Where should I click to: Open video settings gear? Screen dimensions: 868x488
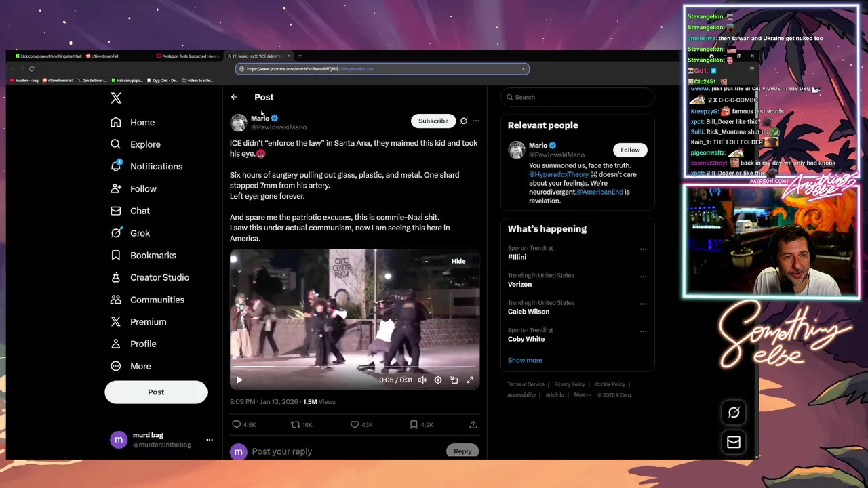coord(438,380)
